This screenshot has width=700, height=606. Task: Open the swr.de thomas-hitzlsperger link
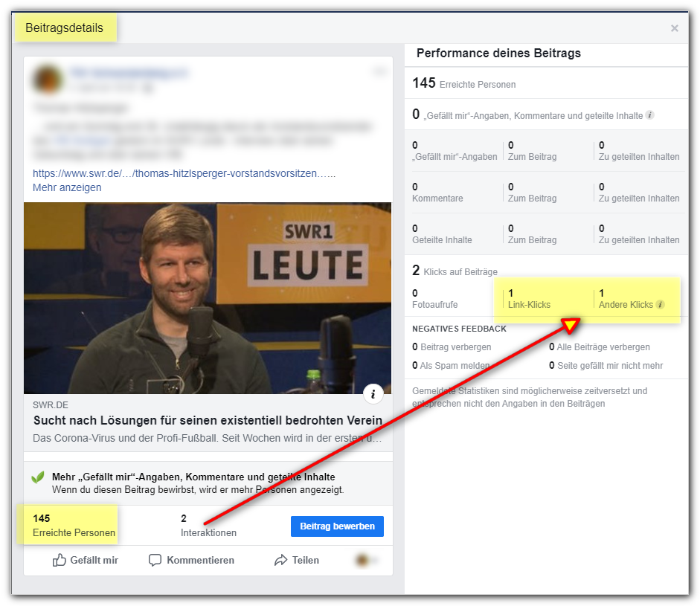(184, 173)
